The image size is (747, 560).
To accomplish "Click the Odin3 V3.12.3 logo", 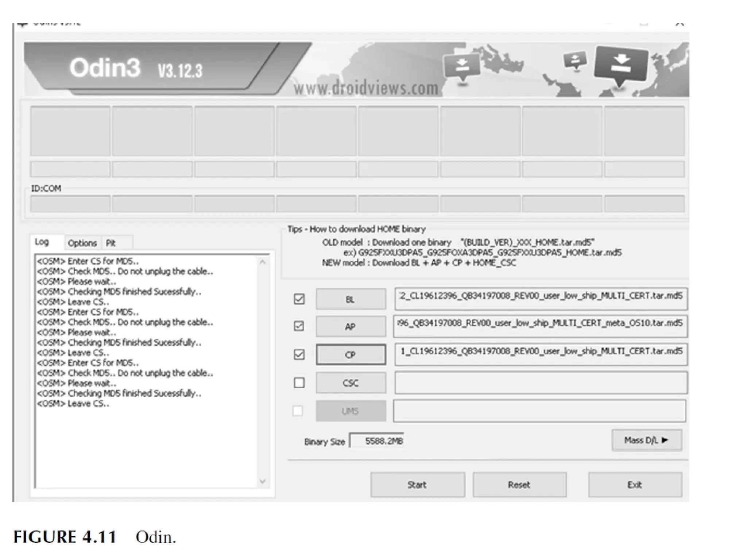I will tap(136, 69).
